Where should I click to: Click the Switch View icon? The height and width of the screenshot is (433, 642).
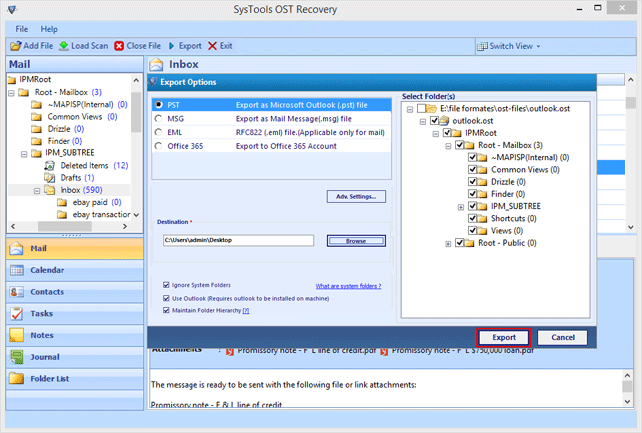(x=482, y=46)
